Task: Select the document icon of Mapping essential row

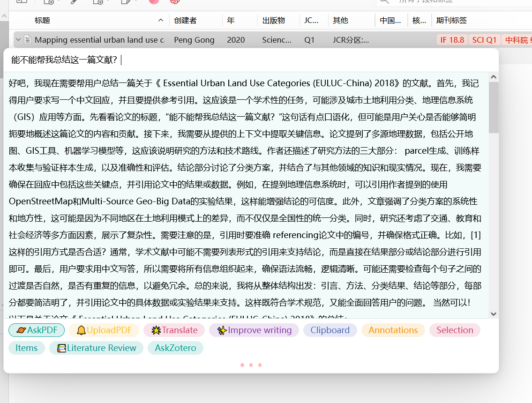Action: (x=28, y=40)
